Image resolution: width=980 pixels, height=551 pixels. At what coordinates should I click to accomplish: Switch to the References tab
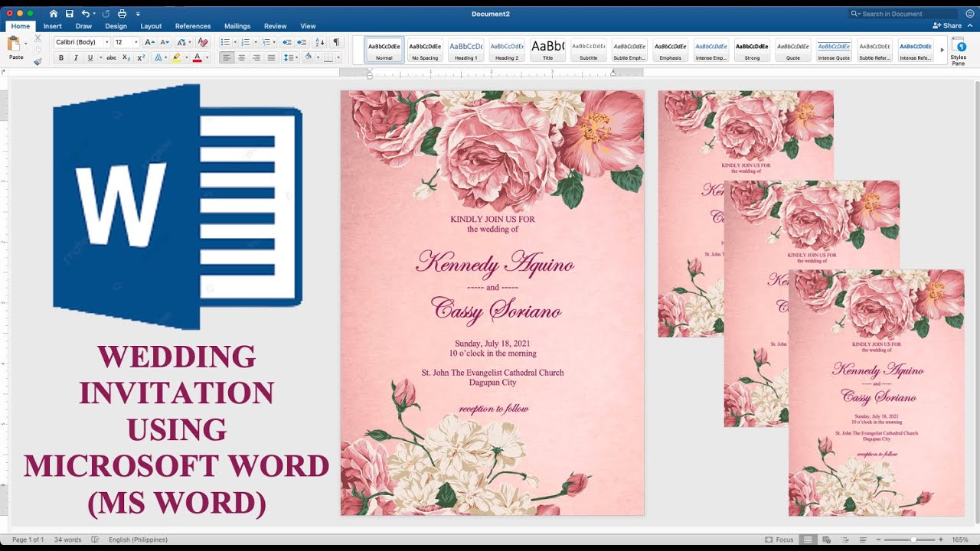click(x=193, y=26)
